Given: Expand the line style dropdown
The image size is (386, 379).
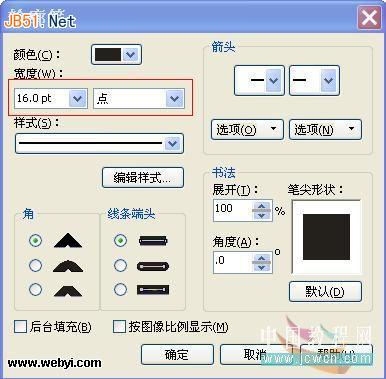Looking at the screenshot, I should coord(172,144).
